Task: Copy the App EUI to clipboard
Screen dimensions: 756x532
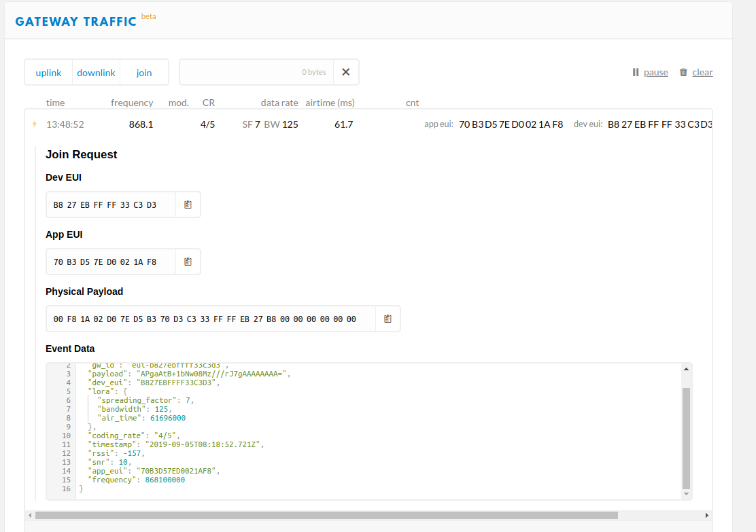Action: pyautogui.click(x=188, y=262)
